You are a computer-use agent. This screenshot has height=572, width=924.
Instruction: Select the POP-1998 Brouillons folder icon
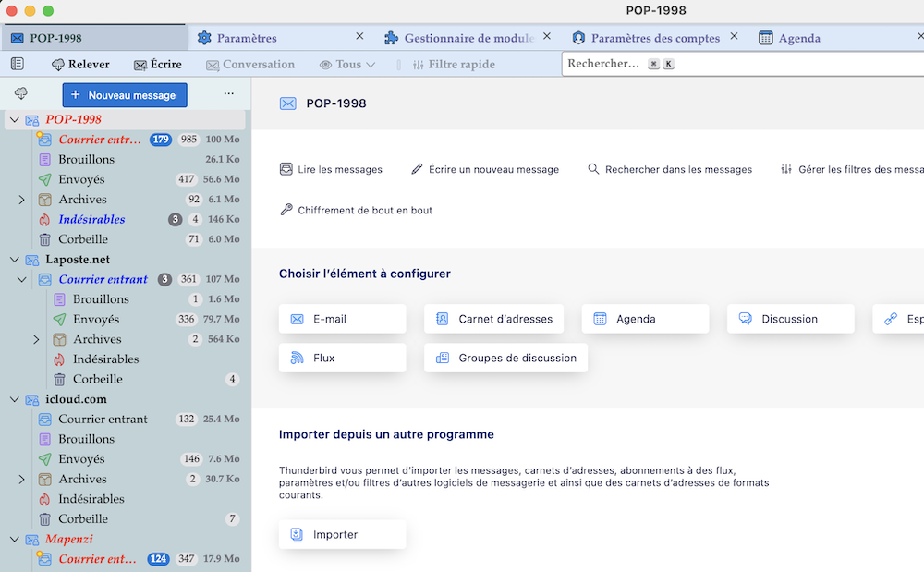tap(44, 160)
